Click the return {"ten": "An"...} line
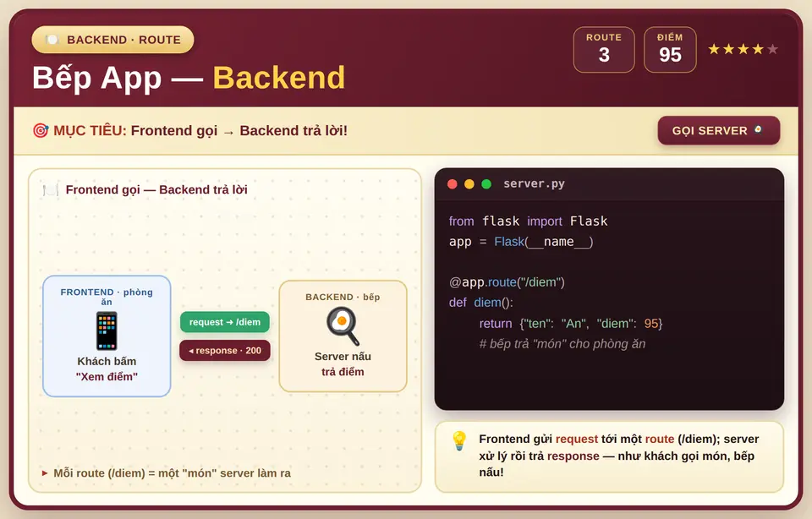The width and height of the screenshot is (812, 519). coord(571,324)
